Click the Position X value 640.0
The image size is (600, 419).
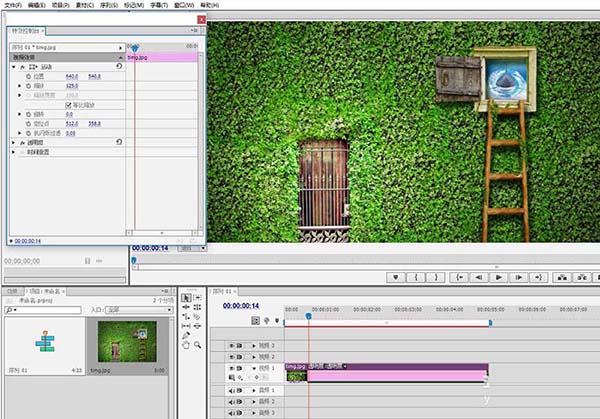click(72, 76)
